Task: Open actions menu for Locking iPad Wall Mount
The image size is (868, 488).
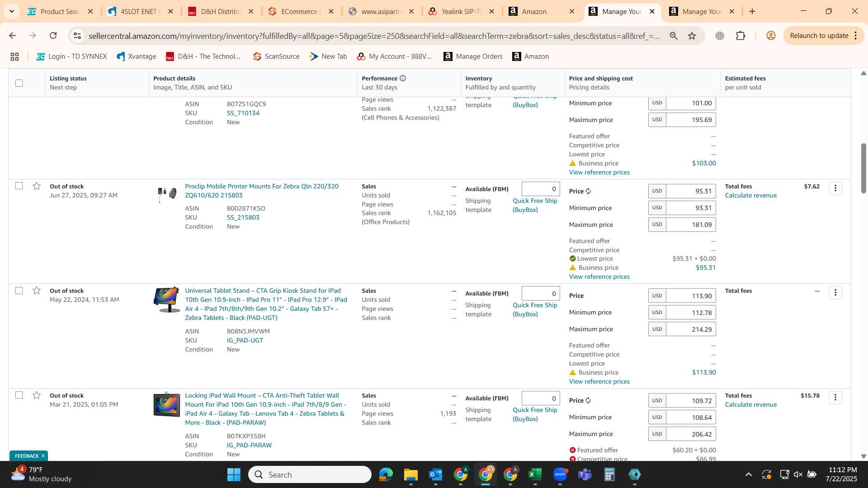Action: pos(835,397)
